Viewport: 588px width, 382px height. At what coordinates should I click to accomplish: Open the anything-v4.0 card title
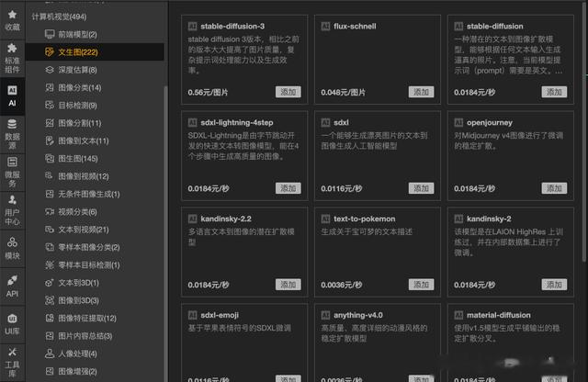(x=357, y=315)
